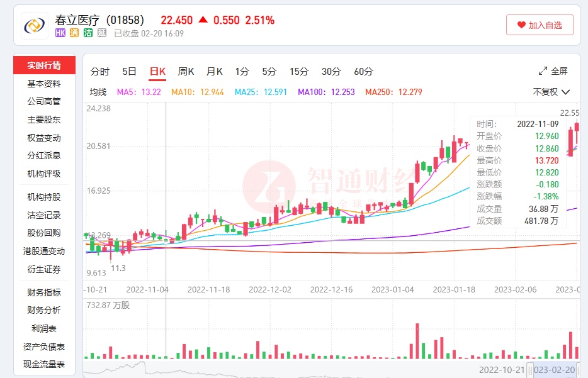The width and height of the screenshot is (588, 378).
Task: Click the fullscreen expand arrows icon
Action: click(543, 71)
